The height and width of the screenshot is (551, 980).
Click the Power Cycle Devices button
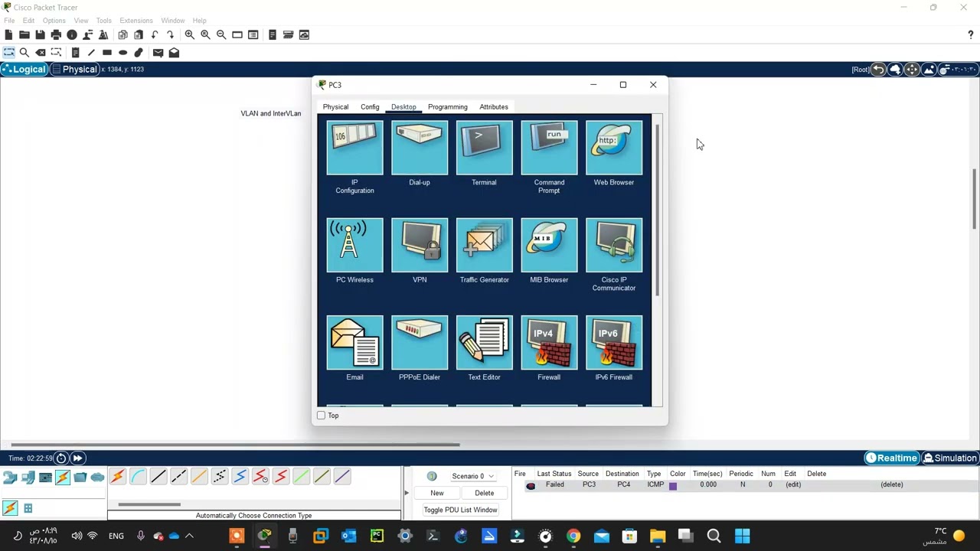point(60,458)
